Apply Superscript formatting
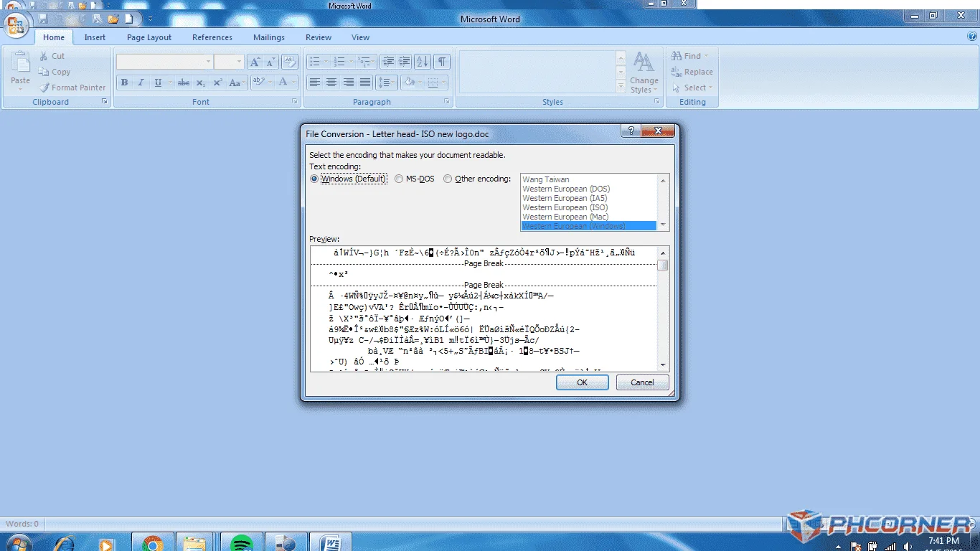 tap(217, 83)
